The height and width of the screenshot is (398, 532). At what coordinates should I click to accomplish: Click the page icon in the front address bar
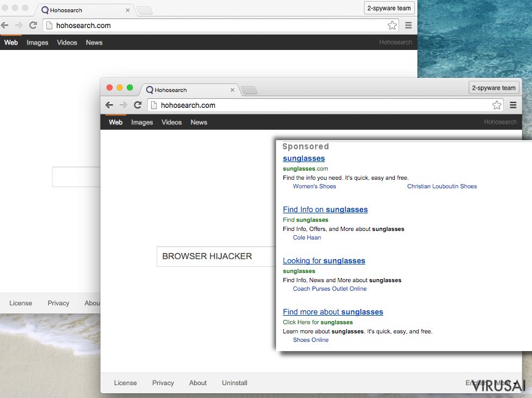pyautogui.click(x=154, y=105)
